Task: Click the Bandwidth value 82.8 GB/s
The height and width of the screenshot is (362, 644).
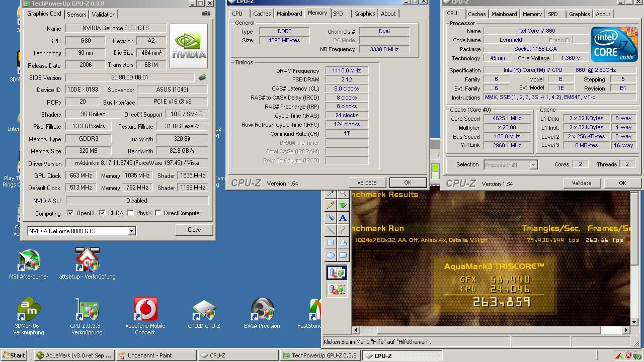Action: point(182,151)
